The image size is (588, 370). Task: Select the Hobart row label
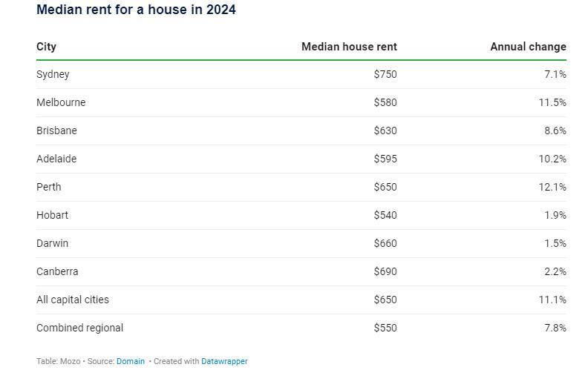[x=52, y=215]
